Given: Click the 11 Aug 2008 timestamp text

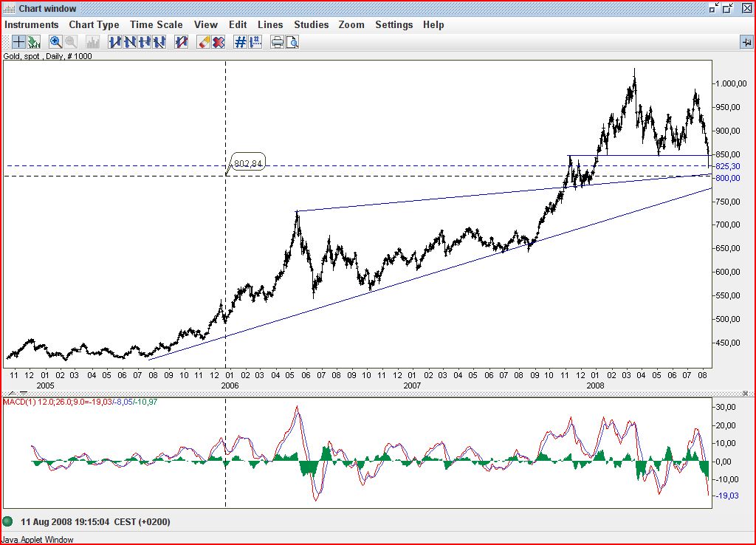Looking at the screenshot, I should pyautogui.click(x=95, y=522).
